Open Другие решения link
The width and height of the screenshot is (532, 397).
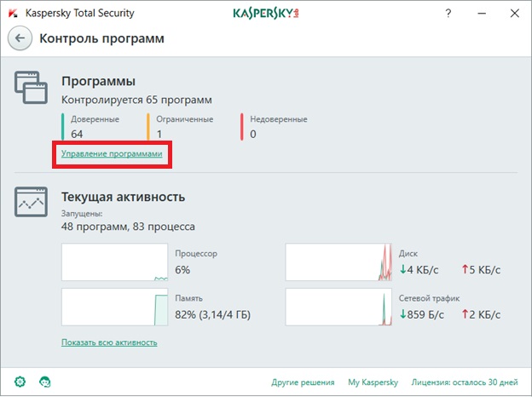(x=303, y=383)
